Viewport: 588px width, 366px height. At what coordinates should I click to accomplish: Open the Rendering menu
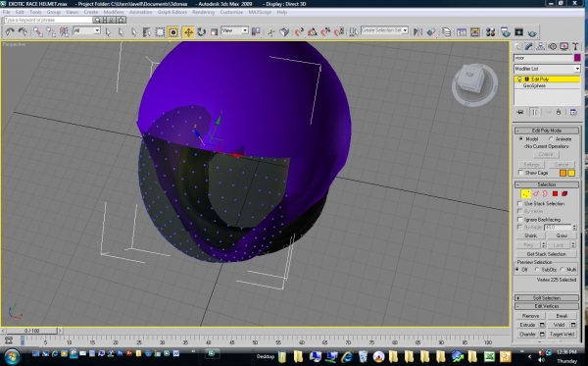[x=203, y=12]
